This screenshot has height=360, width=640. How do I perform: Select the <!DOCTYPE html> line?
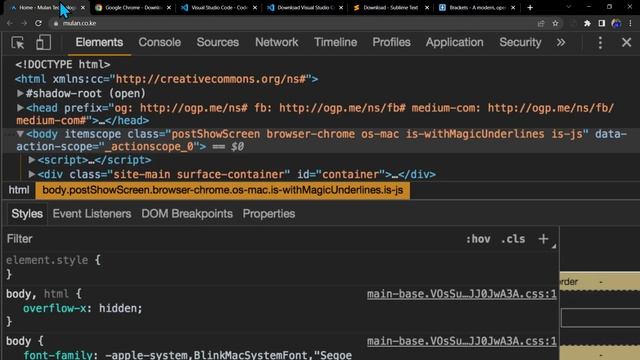click(63, 64)
